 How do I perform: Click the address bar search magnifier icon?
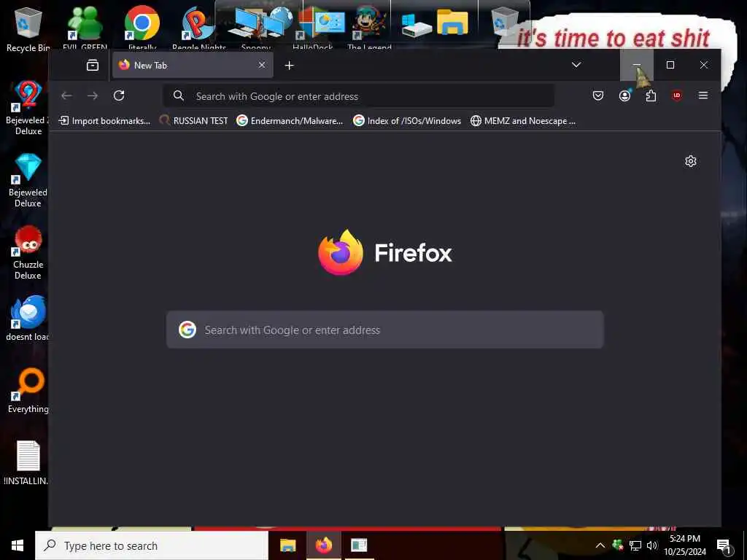[x=179, y=96]
